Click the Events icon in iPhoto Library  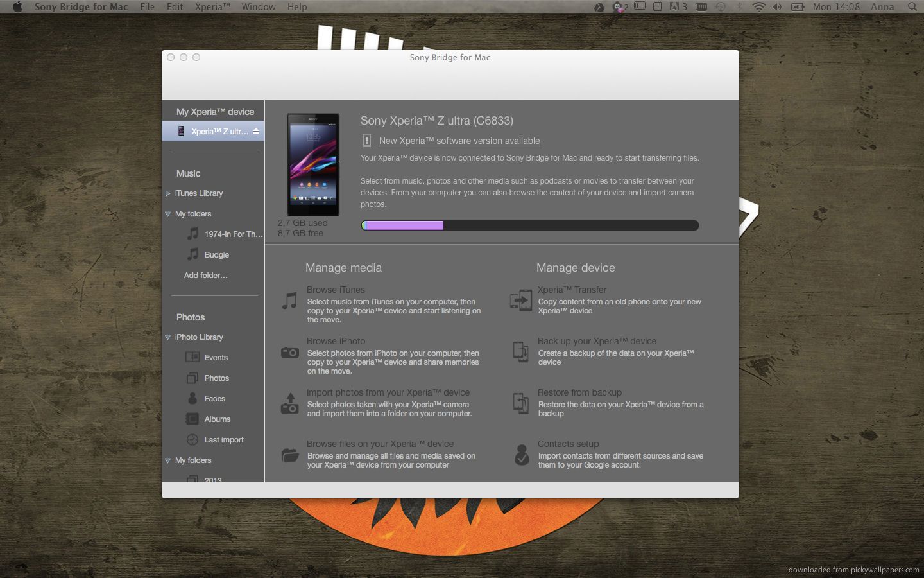[x=192, y=357]
